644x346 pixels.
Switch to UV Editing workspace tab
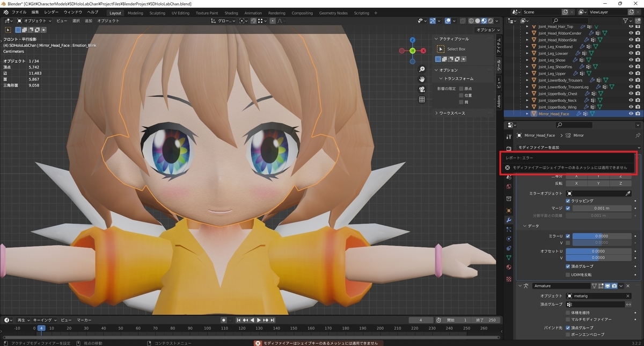click(180, 13)
